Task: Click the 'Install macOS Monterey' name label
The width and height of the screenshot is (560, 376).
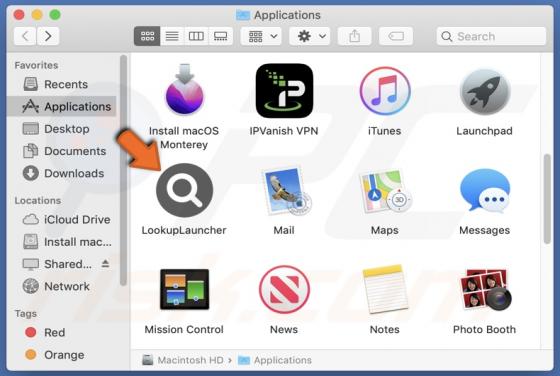Action: [184, 138]
